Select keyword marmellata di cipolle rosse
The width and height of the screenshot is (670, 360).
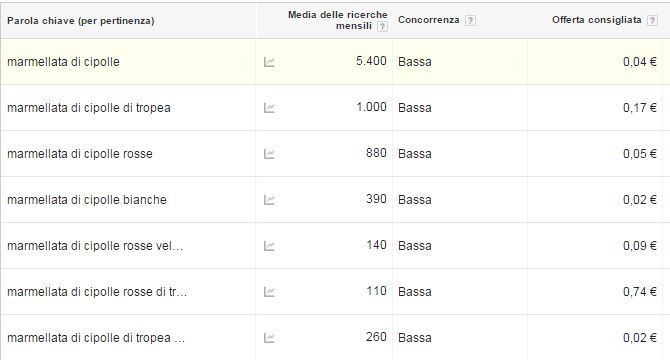pyautogui.click(x=80, y=154)
